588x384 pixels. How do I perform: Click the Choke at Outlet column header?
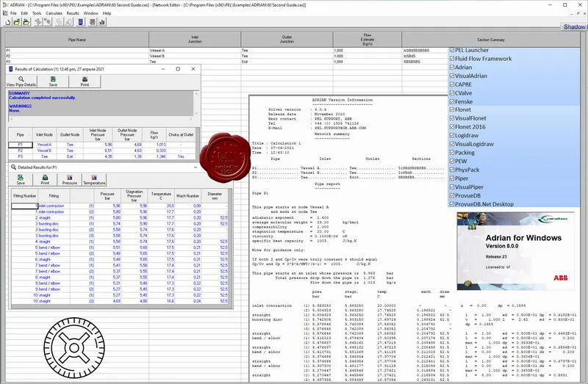click(181, 134)
